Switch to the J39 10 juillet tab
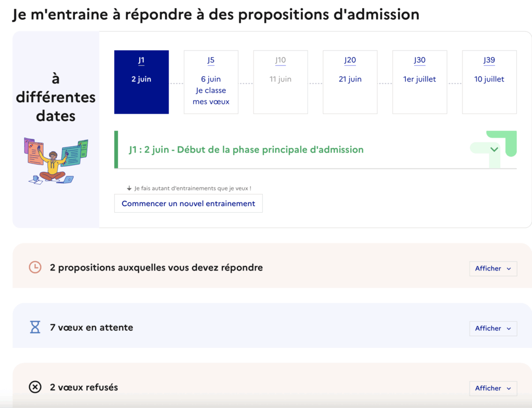Viewport: 532px width, 408px height. [489, 82]
